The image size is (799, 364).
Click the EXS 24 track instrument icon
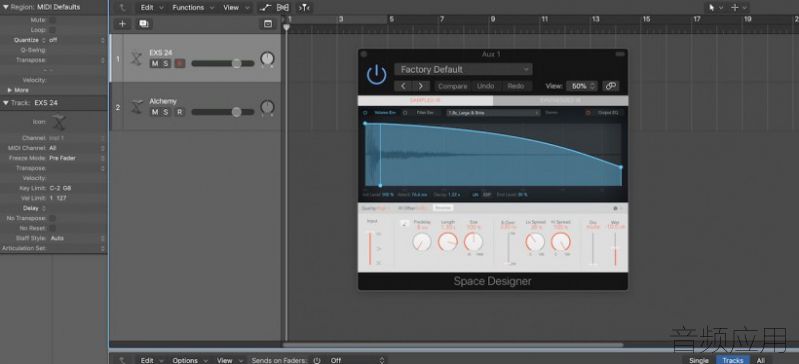pos(136,58)
